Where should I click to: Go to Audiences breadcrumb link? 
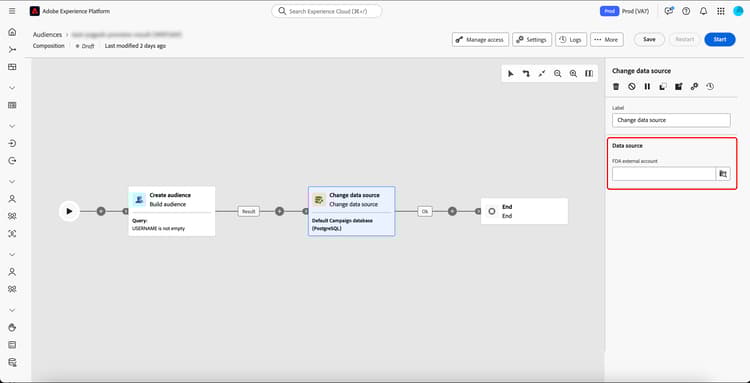(x=47, y=35)
